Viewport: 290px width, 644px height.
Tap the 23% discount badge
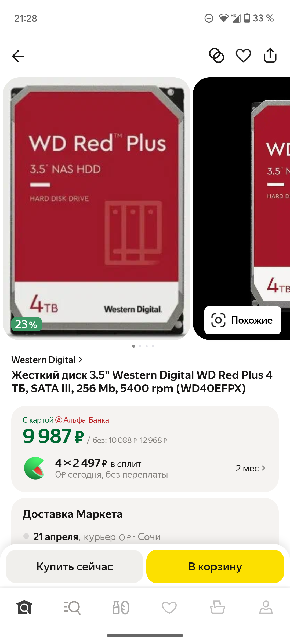click(26, 324)
